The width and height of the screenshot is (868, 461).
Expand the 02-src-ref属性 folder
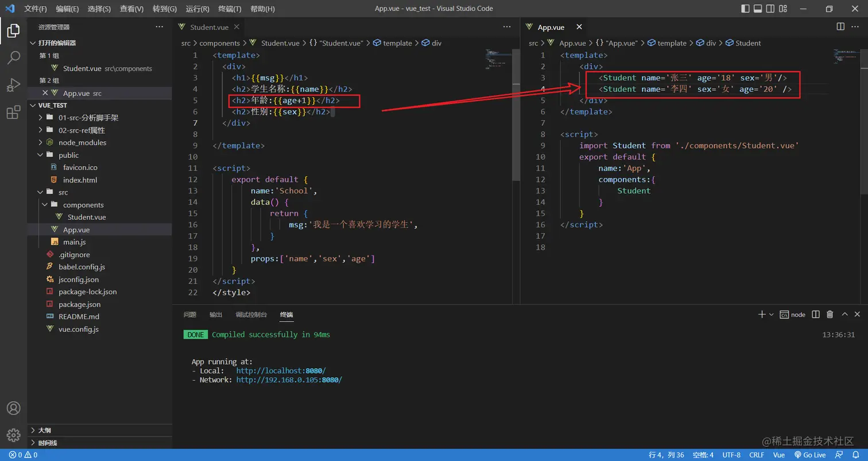pos(41,130)
